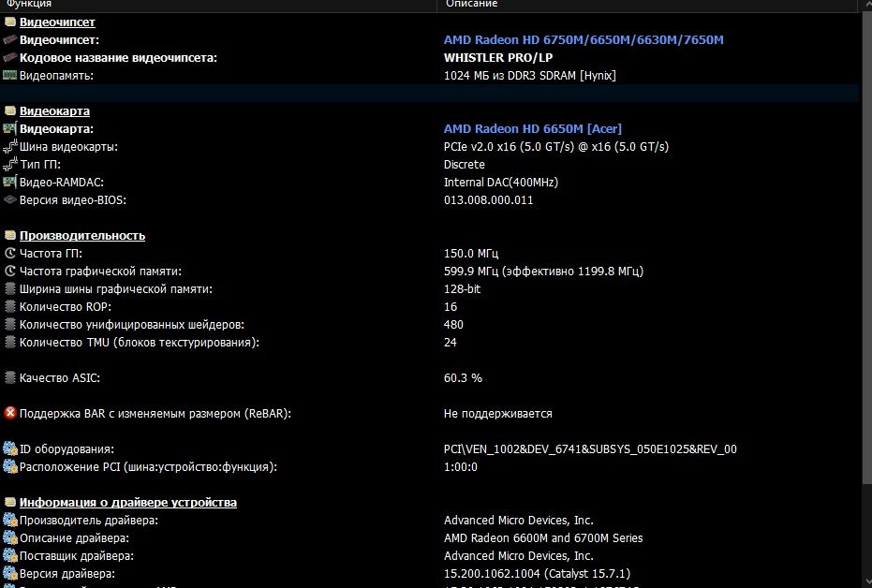872x588 pixels.
Task: Click the icon next to Кодовое название видеочипсета
Action: [x=10, y=57]
